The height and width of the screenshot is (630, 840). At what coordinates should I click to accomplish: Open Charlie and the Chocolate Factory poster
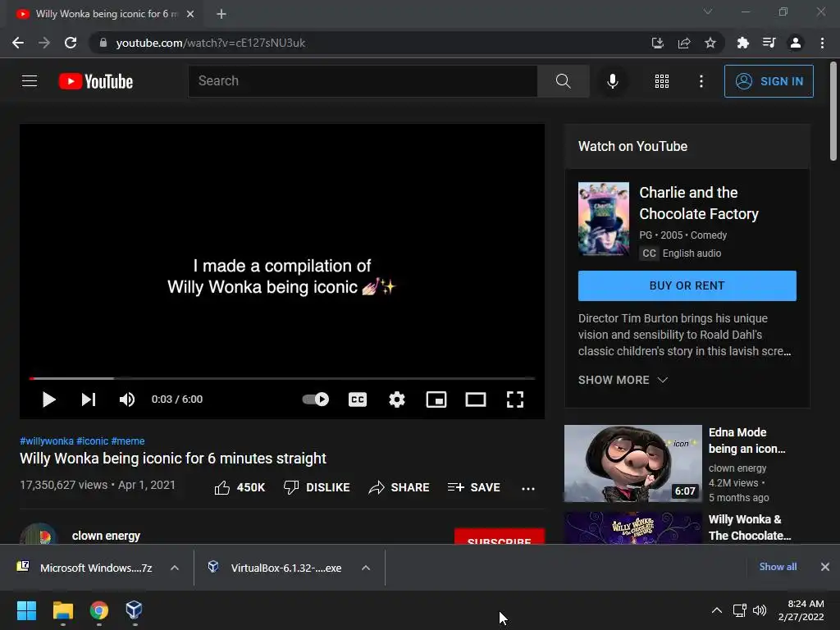click(603, 218)
